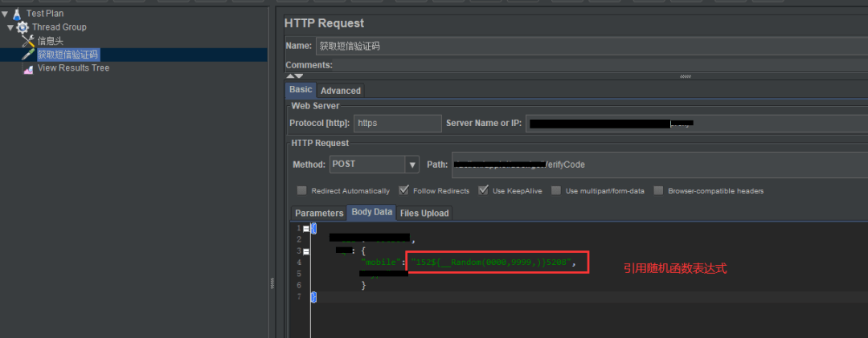868x338 pixels.
Task: Enable Use multipart/form-data option
Action: coord(556,191)
